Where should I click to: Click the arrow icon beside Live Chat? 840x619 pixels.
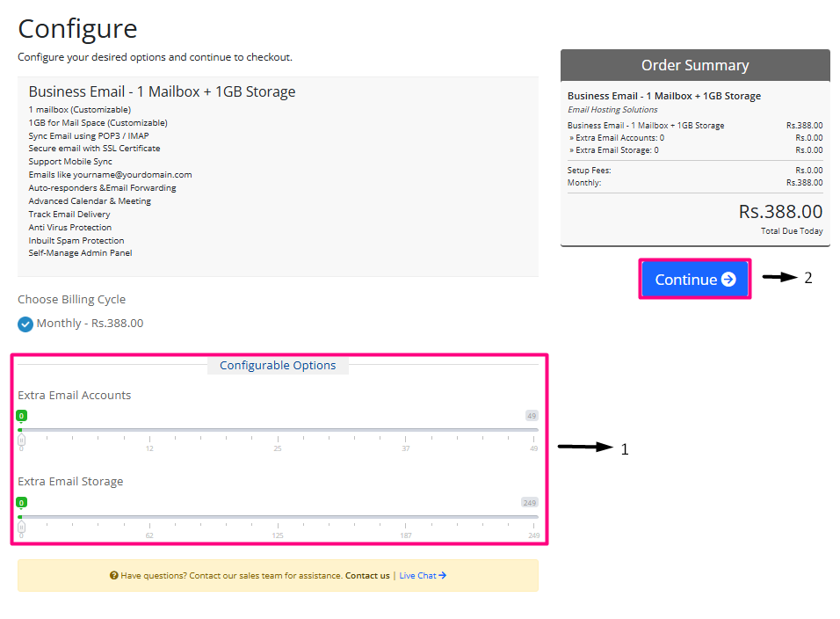tap(442, 576)
